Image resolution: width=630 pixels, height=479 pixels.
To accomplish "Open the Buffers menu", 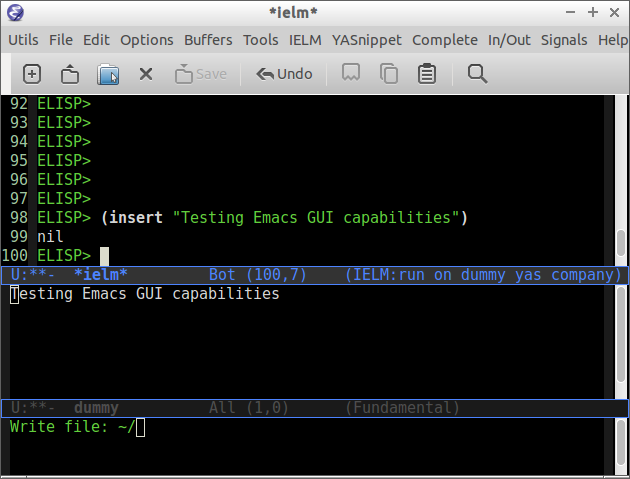I will tap(208, 40).
